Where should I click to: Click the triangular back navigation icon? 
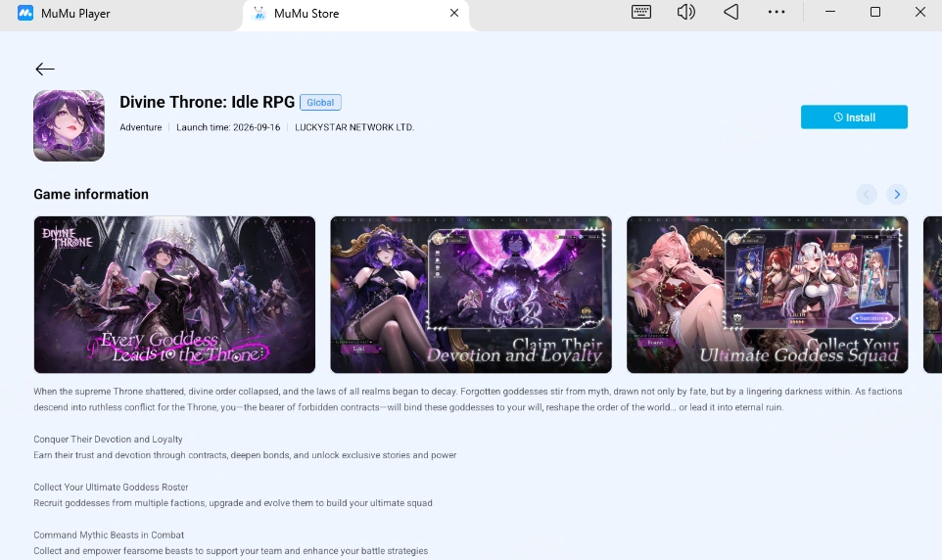click(731, 12)
